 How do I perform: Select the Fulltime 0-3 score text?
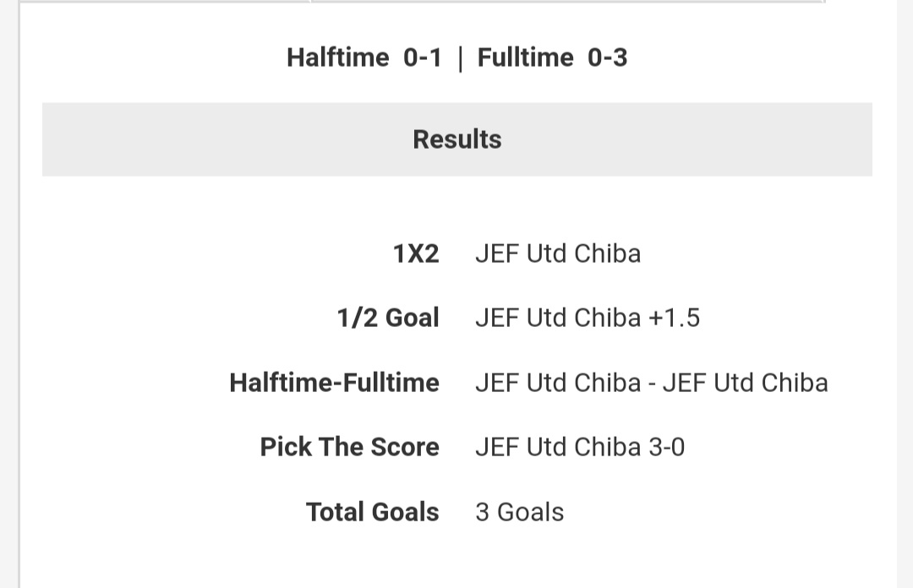coord(553,57)
